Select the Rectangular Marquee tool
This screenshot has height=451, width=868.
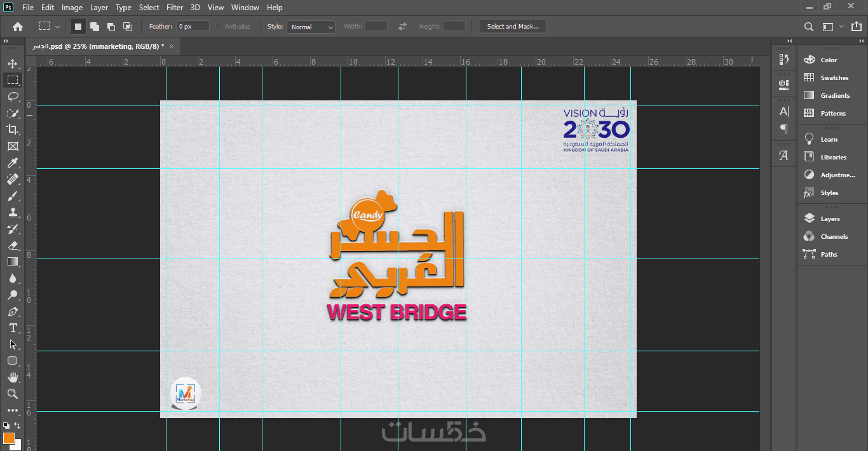[x=13, y=80]
